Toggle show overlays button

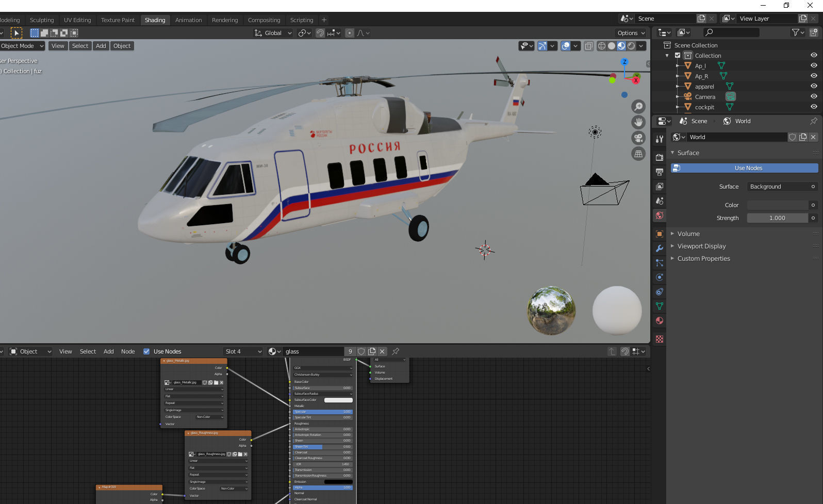pos(566,46)
